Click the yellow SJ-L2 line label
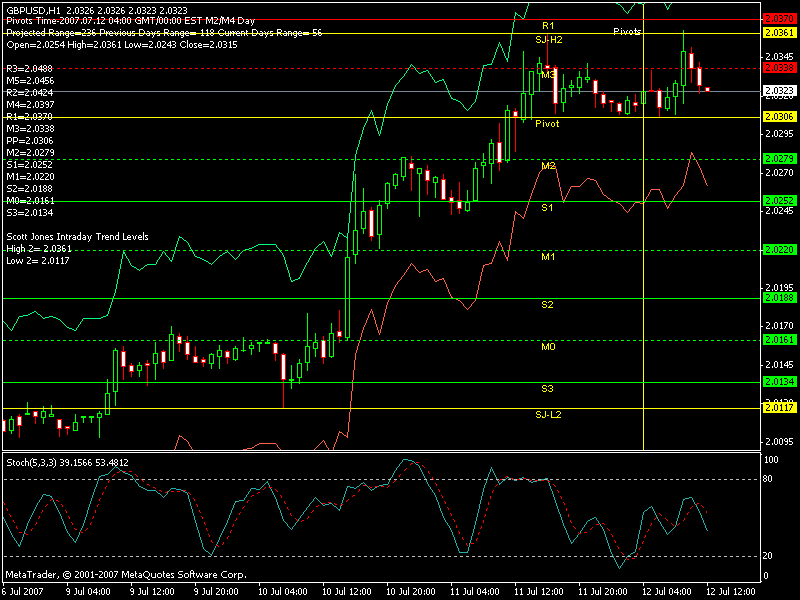This screenshot has height=600, width=800. [548, 414]
